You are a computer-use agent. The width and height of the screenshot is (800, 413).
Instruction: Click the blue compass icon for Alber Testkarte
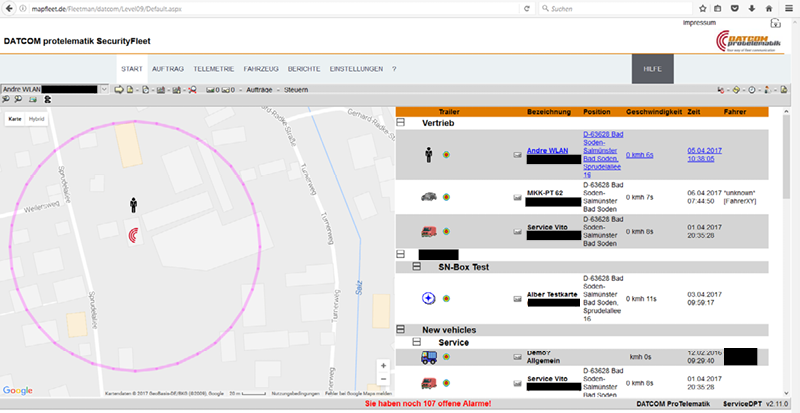point(427,297)
